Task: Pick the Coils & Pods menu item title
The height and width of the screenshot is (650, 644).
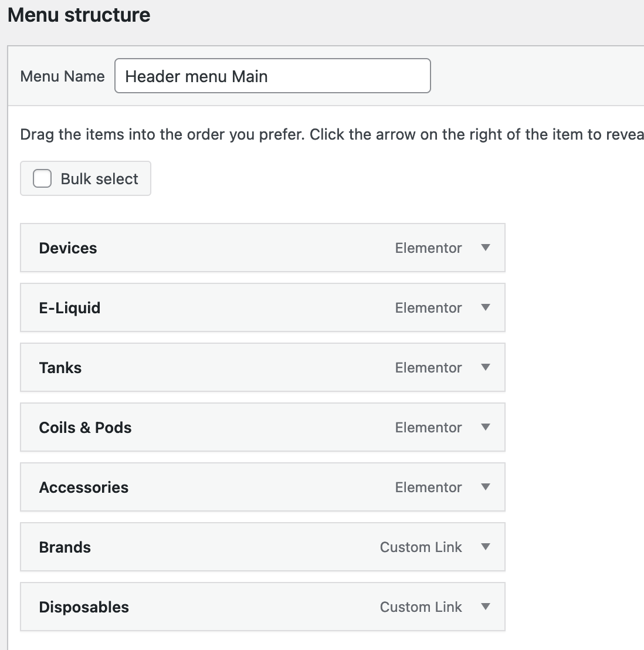Action: (85, 428)
